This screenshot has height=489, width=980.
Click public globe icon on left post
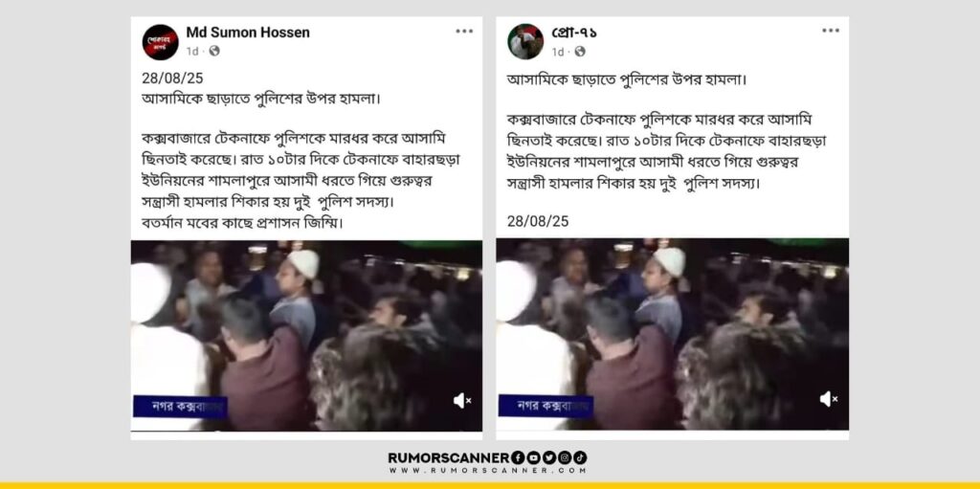214,52
